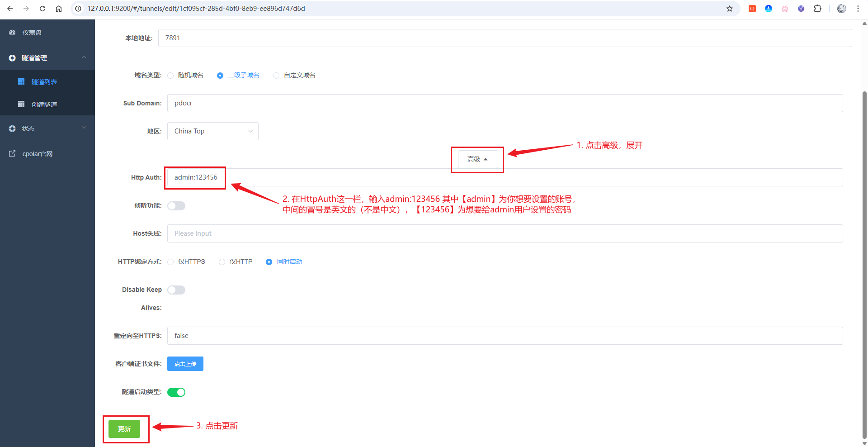Click the green 更新 update button
Screen dimensions: 868x447
[x=124, y=429]
